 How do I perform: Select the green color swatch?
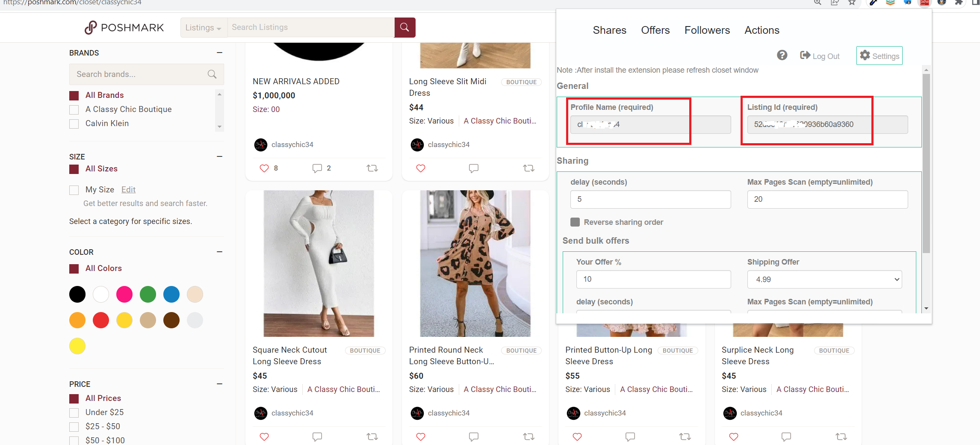coord(148,295)
